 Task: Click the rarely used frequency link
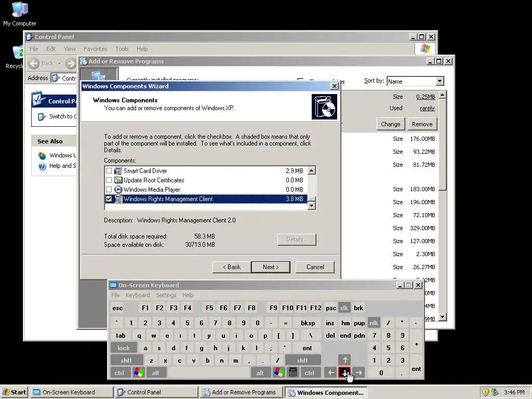427,108
